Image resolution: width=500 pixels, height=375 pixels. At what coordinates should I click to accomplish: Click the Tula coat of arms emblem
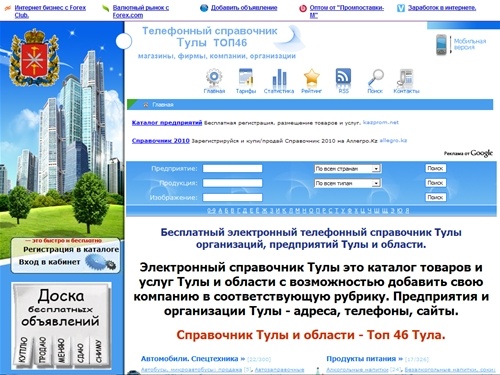tap(34, 57)
